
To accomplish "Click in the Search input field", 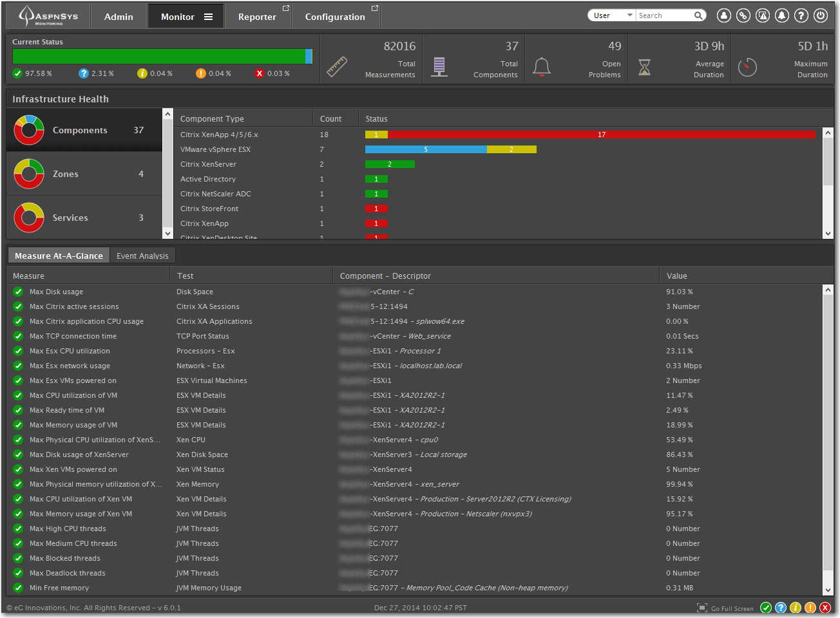I will [x=665, y=15].
